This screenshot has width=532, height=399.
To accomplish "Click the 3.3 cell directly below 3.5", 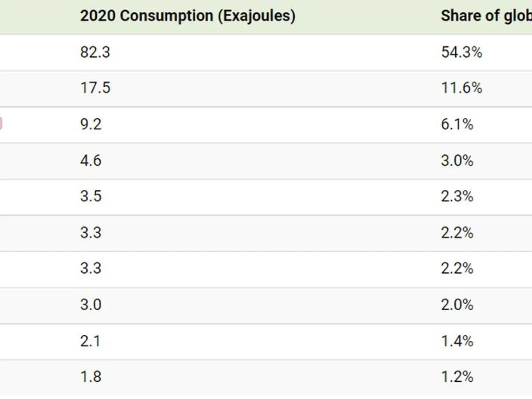I will pos(91,233).
